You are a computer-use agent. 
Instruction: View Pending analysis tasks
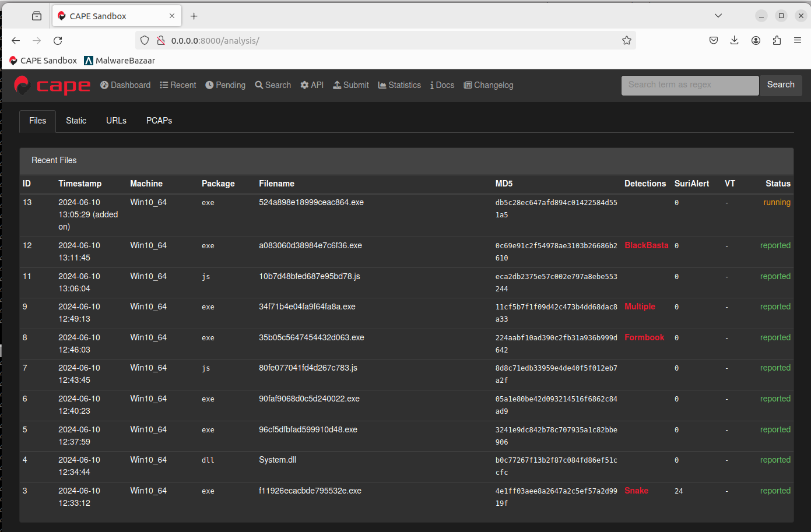pyautogui.click(x=225, y=85)
